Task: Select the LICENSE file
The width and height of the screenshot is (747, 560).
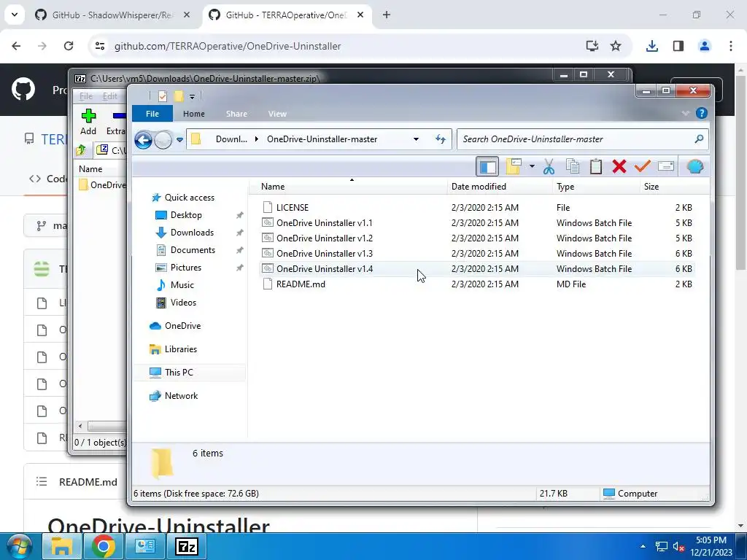Action: [x=292, y=208]
